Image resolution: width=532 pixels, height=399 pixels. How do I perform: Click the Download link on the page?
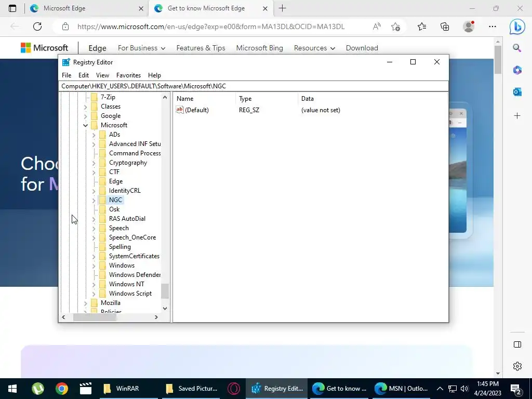point(362,48)
